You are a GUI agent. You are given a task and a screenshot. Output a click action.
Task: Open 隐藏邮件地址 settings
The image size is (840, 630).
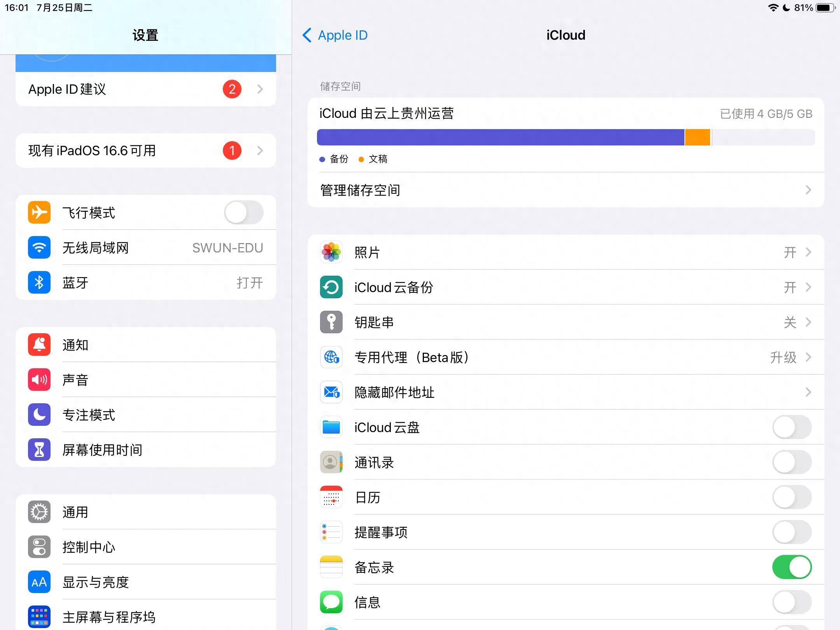pyautogui.click(x=565, y=392)
